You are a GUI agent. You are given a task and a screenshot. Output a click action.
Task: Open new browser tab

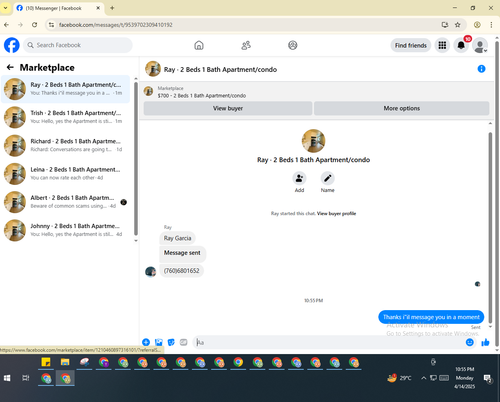(x=112, y=8)
